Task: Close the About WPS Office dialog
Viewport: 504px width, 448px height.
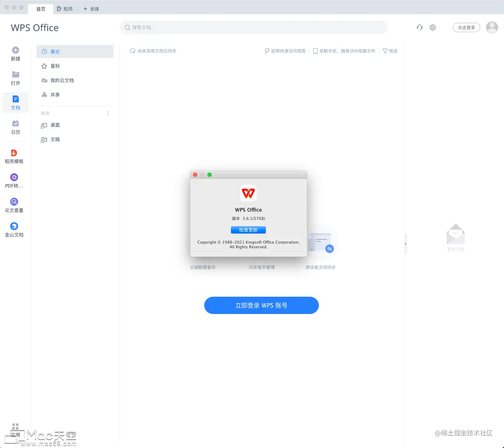Action: tap(195, 175)
